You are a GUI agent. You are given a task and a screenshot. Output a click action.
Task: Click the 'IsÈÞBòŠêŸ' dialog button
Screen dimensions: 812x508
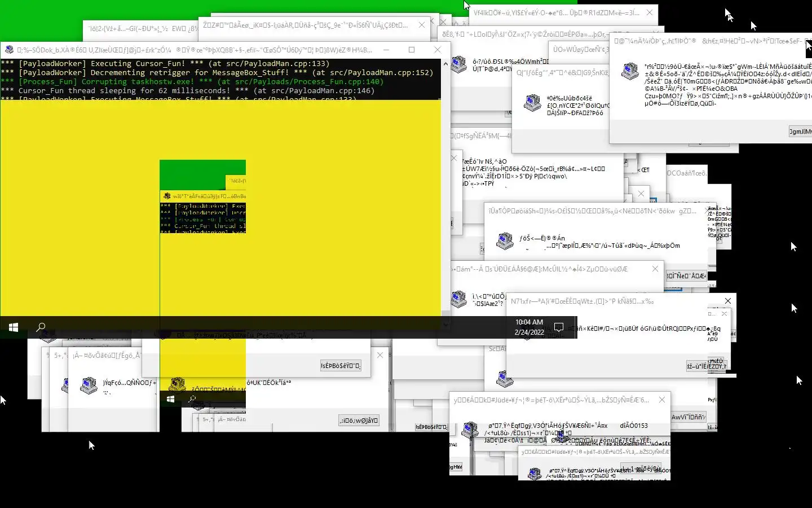coord(341,366)
